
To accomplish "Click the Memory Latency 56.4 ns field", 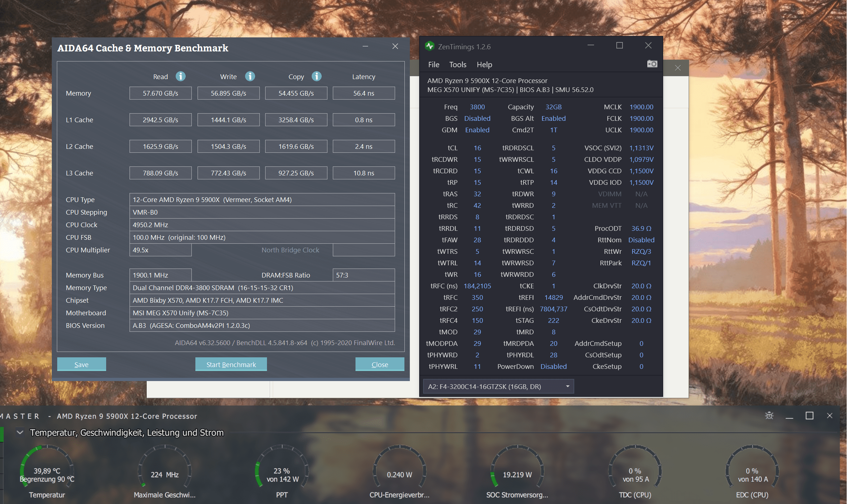I will coord(364,93).
